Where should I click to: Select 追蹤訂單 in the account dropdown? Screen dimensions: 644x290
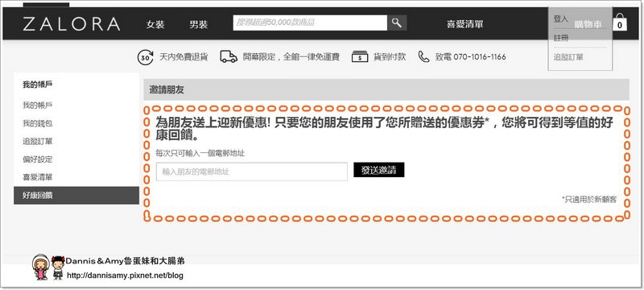coord(568,57)
